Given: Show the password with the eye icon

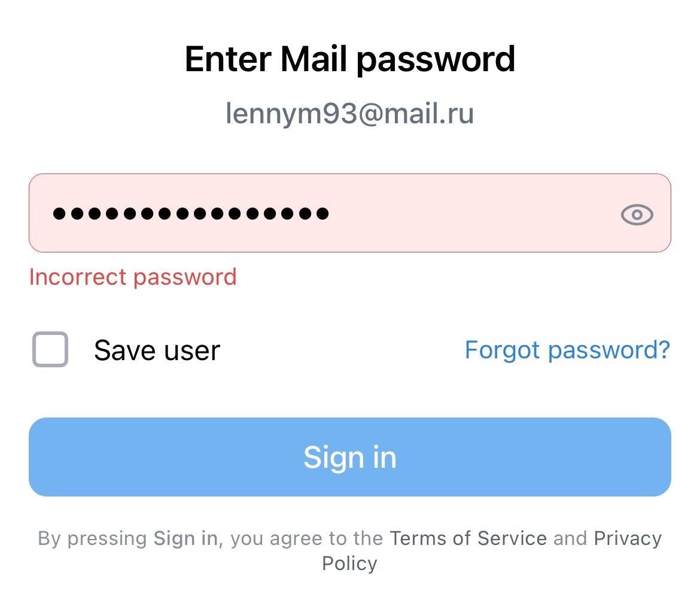Looking at the screenshot, I should click(637, 214).
